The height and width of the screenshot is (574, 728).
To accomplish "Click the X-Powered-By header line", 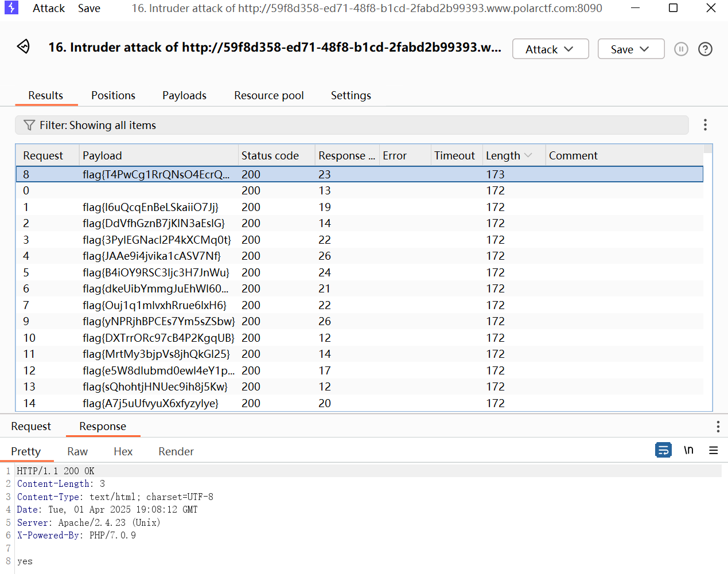I will pyautogui.click(x=76, y=536).
